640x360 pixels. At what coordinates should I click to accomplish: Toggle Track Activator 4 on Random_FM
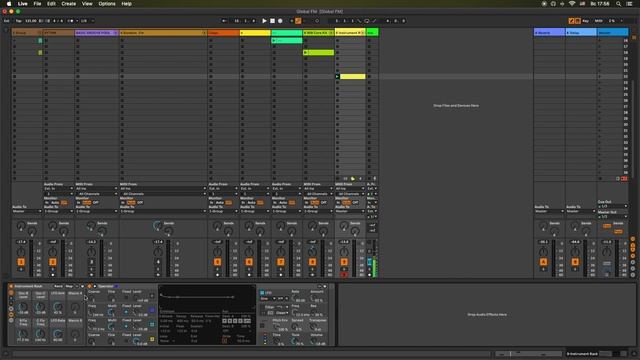(x=158, y=262)
